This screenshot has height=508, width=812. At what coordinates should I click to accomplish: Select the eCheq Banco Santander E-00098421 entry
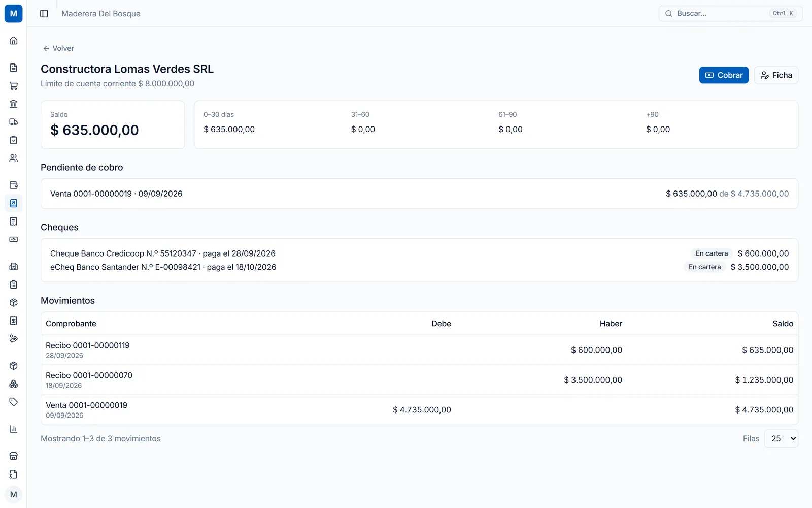[419, 267]
